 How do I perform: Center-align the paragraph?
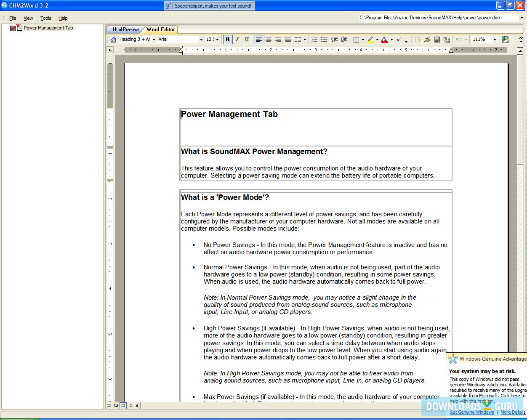coord(269,39)
